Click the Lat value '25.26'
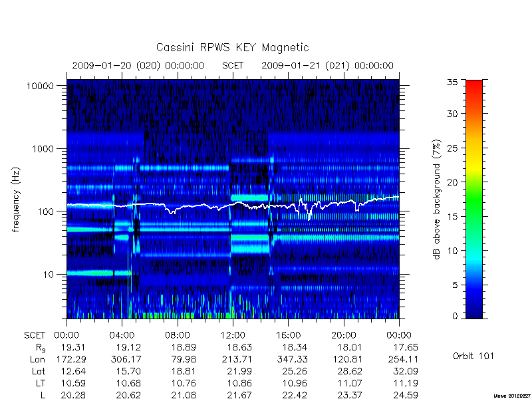This screenshot has width=532, height=399. (295, 372)
